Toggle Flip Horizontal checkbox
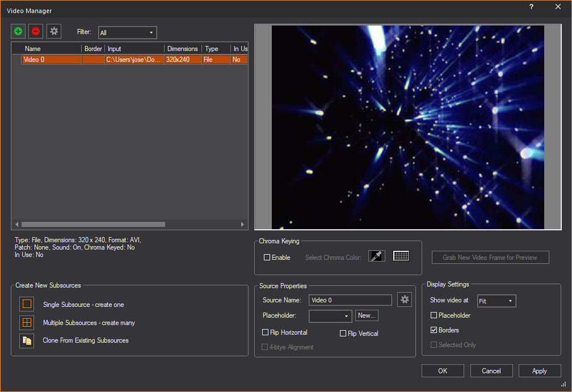572x392 pixels. click(x=266, y=332)
